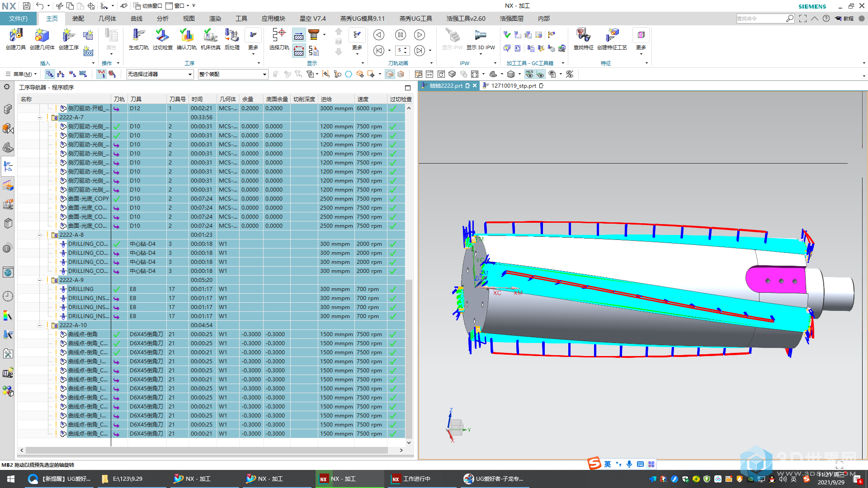868x488 pixels.
Task: Open the Entire Assembly (整个装配) scope dropdown
Action: click(233, 74)
